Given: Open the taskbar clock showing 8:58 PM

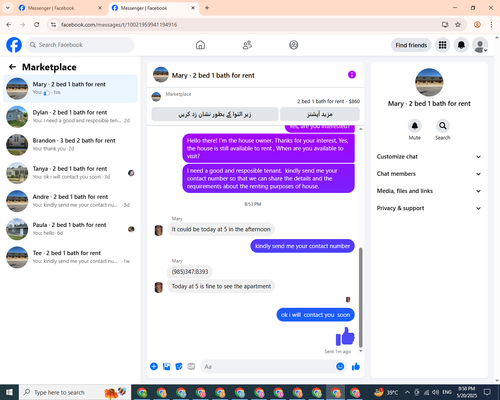Looking at the screenshot, I should point(466,392).
